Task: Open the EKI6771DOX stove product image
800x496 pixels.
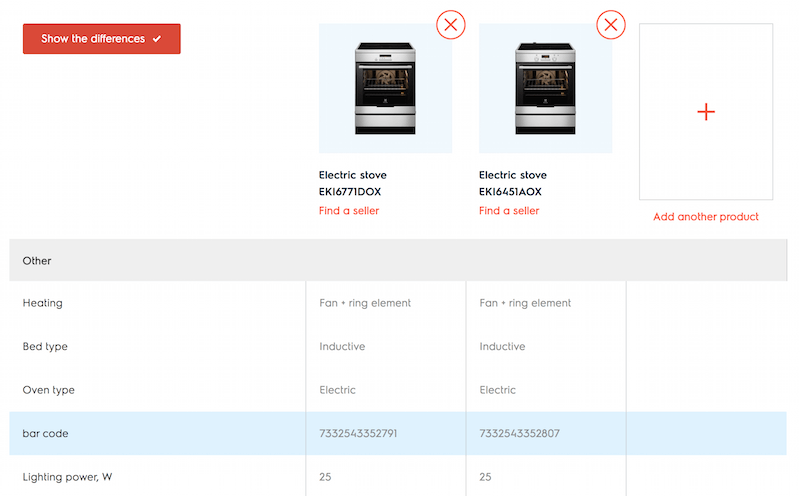Action: (385, 88)
